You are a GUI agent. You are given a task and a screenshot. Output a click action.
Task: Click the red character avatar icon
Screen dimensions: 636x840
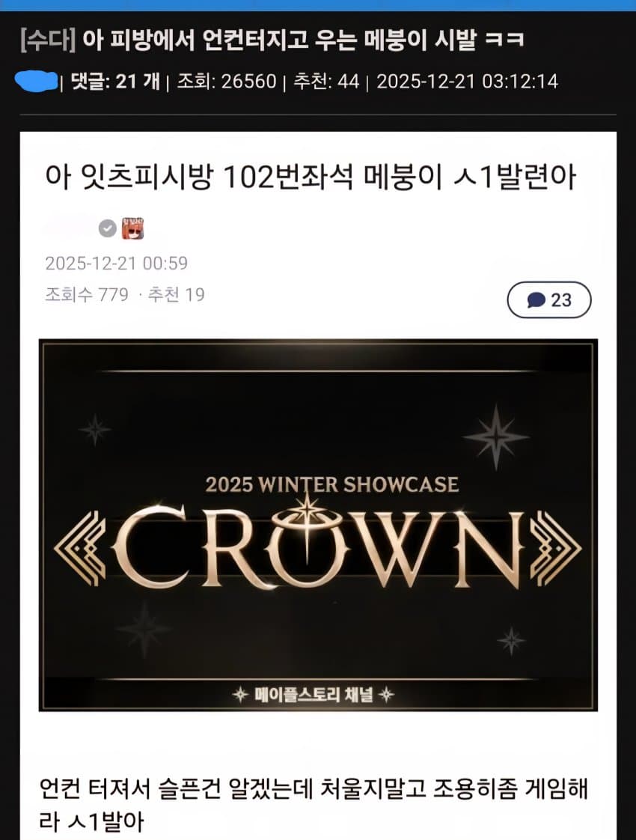coord(132,229)
